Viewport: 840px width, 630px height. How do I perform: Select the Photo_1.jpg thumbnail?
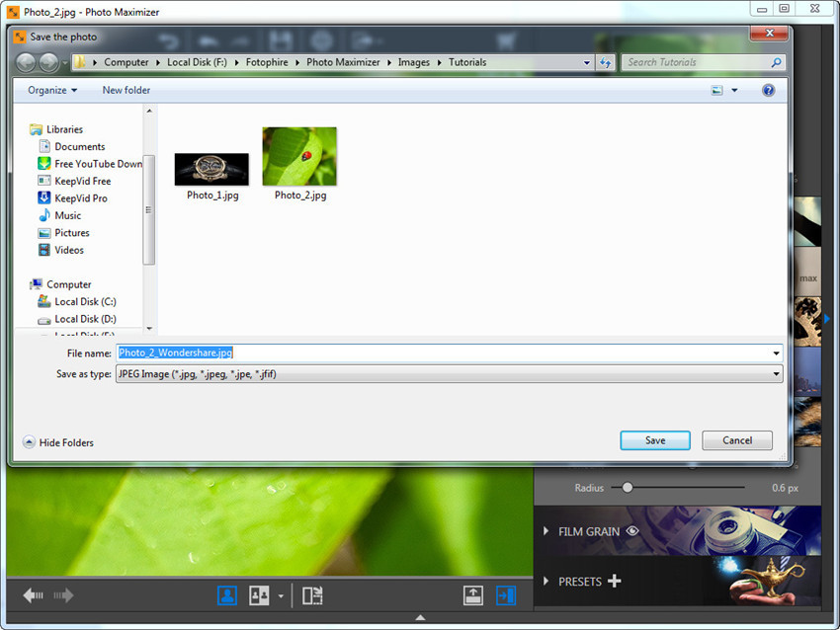click(x=211, y=170)
